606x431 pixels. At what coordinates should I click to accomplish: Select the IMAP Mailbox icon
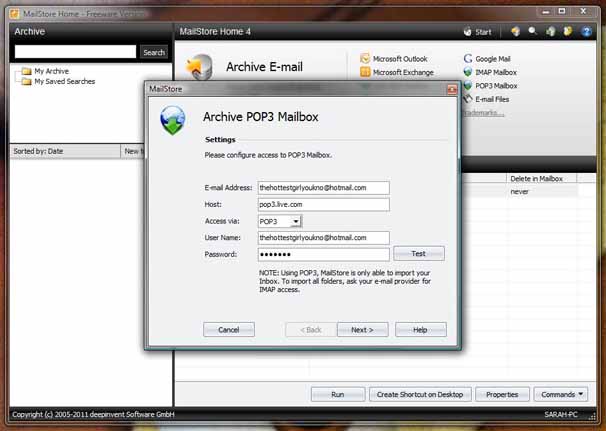(x=468, y=72)
